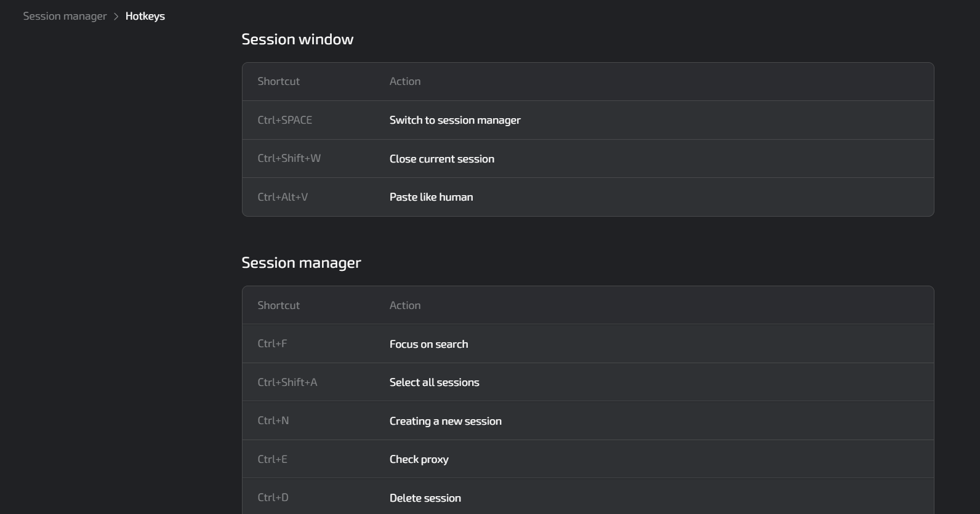This screenshot has height=514, width=980.
Task: Click the Shortcut column header in Session window table
Action: 278,81
